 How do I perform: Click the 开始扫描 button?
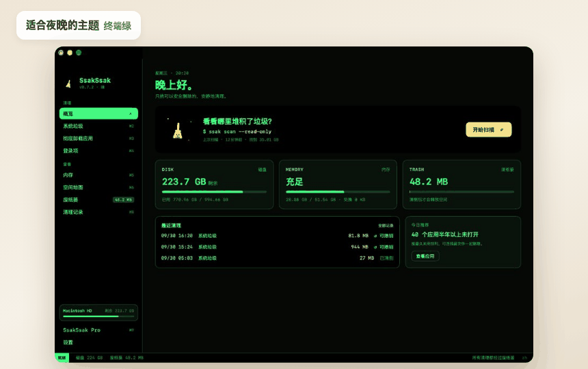tap(489, 130)
